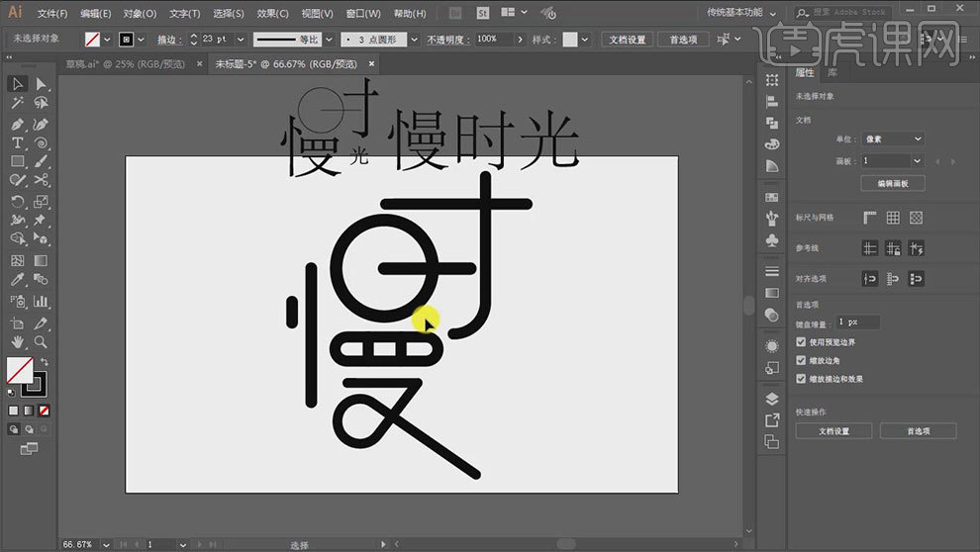Select the Scissors tool

point(41,180)
